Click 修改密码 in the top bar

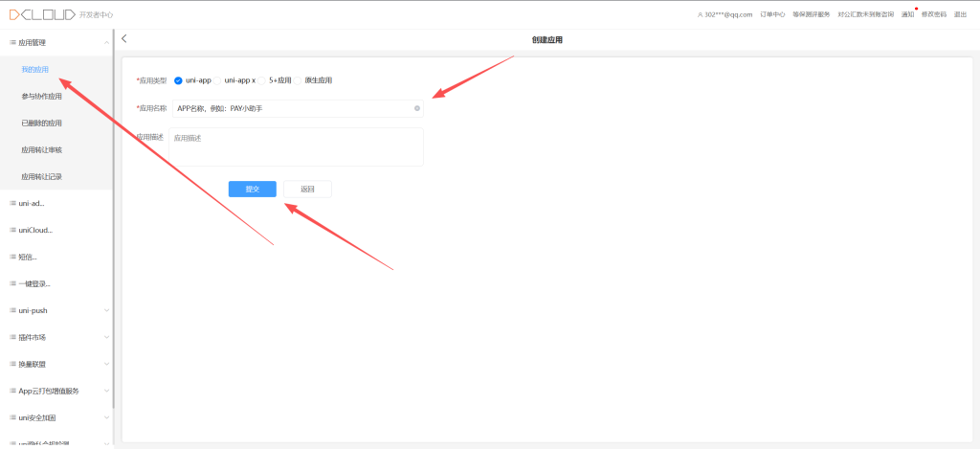[x=934, y=15]
